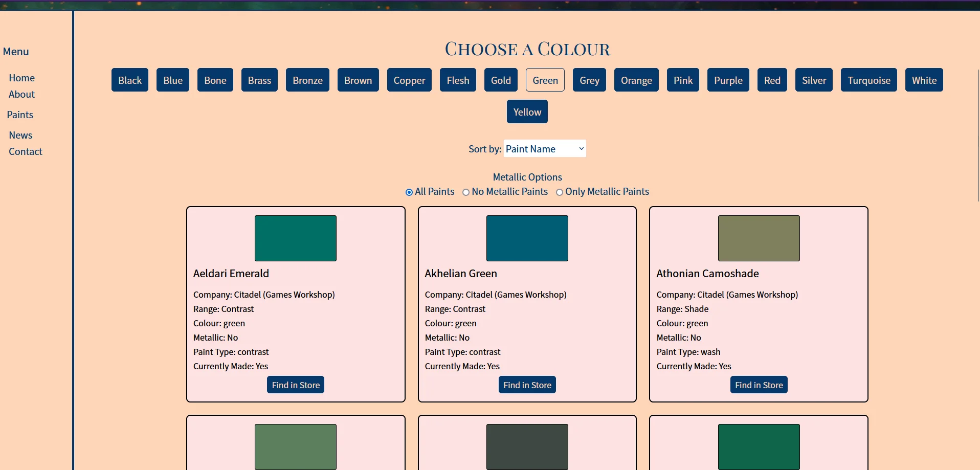980x470 pixels.
Task: Click the Aeldari Emerald paint title
Action: pyautogui.click(x=231, y=274)
